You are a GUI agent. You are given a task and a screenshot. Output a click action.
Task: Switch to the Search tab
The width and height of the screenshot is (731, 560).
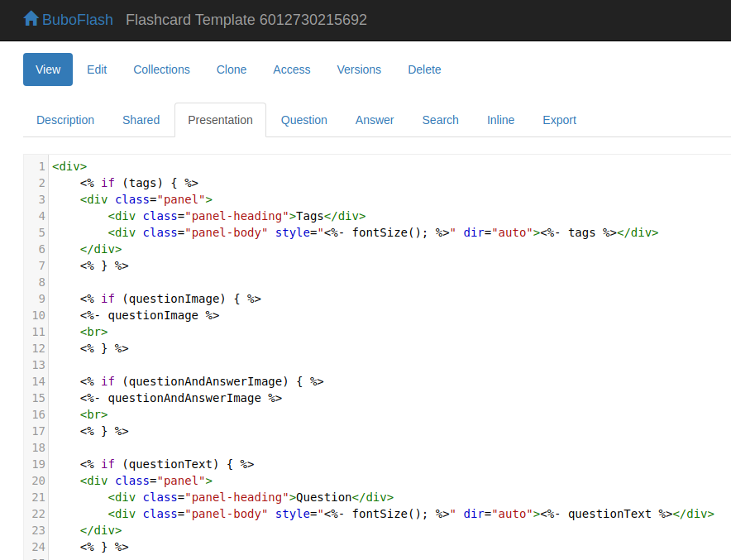pos(440,120)
